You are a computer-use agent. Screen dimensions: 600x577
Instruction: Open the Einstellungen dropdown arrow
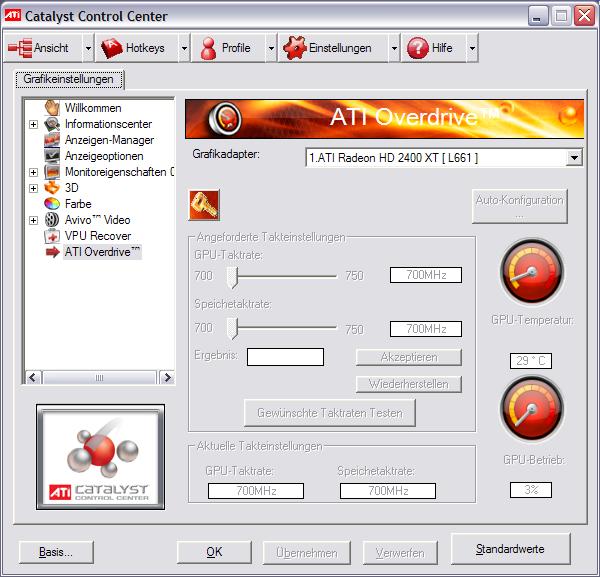click(x=394, y=48)
